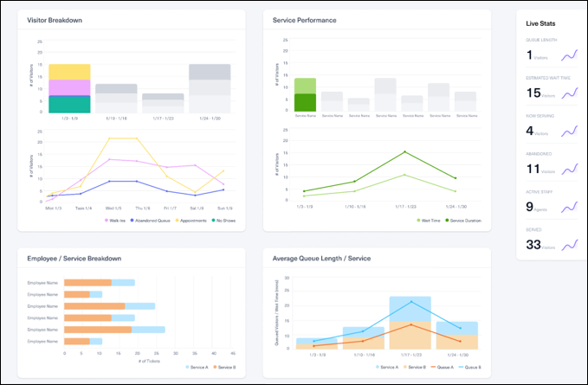Toggle Service A in the Employee Breakdown legend

pos(197,367)
